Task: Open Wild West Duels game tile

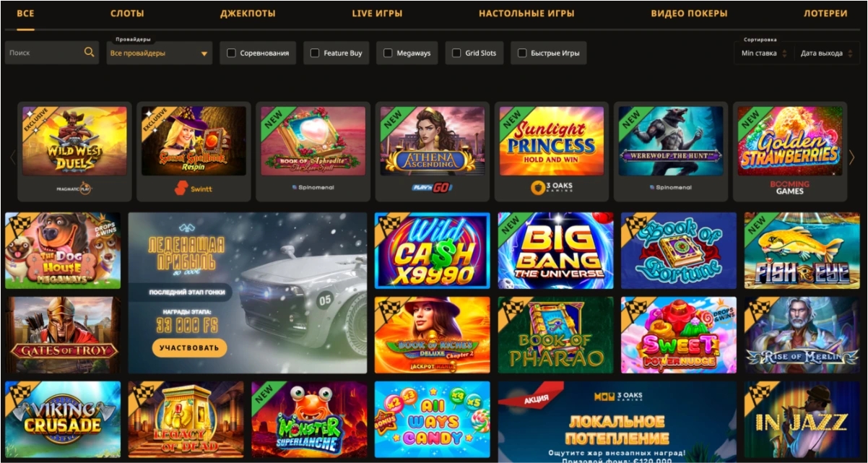Action: 74,151
